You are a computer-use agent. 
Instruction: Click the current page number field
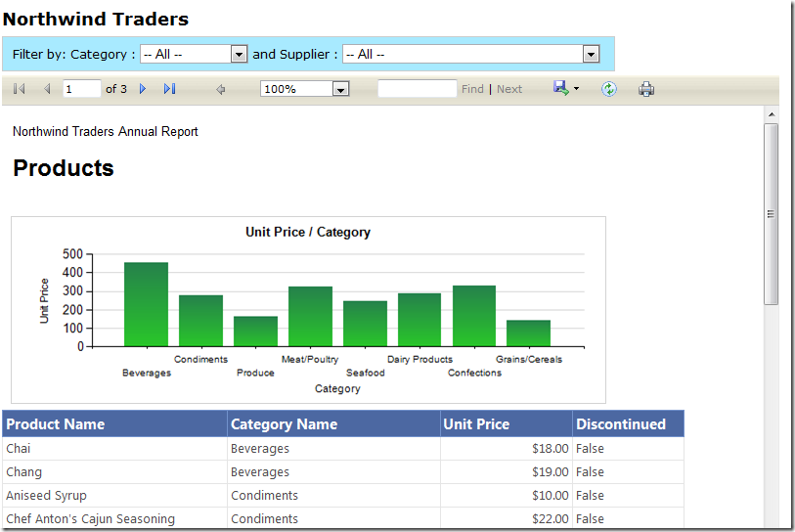click(x=81, y=89)
